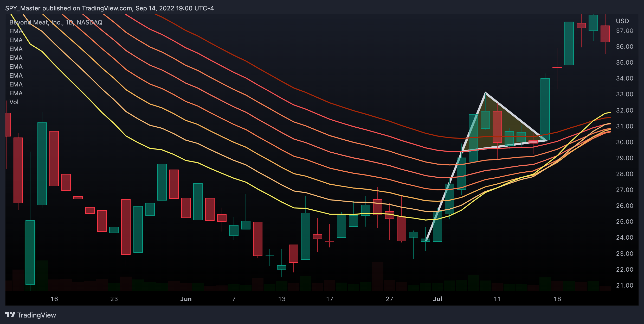The image size is (644, 324).
Task: Click the 22.00 price axis label
Action: 625,270
